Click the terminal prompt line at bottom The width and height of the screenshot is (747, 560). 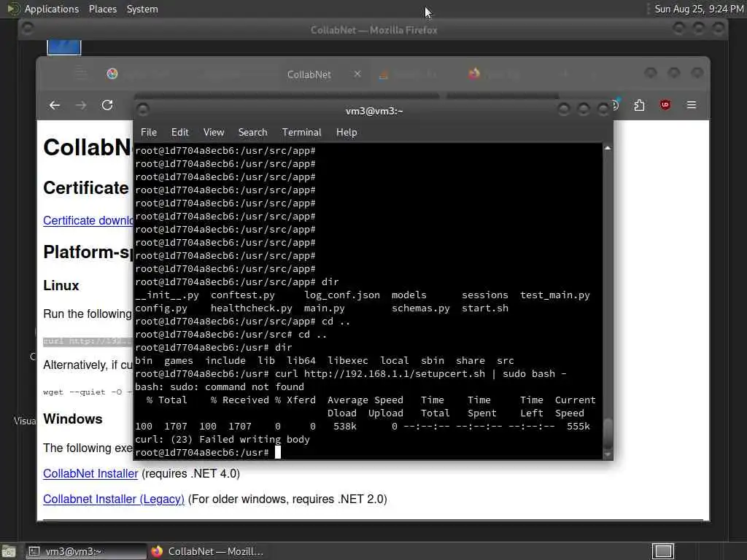point(208,452)
